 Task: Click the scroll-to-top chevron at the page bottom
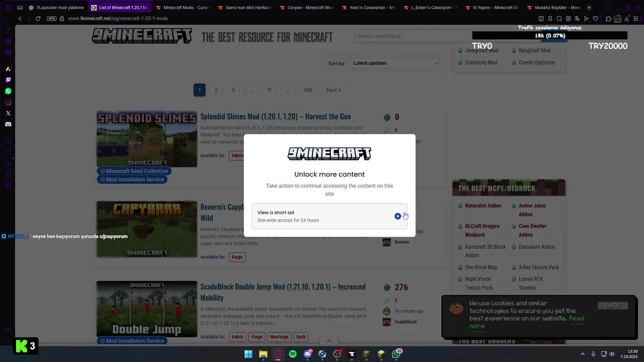click(x=329, y=341)
